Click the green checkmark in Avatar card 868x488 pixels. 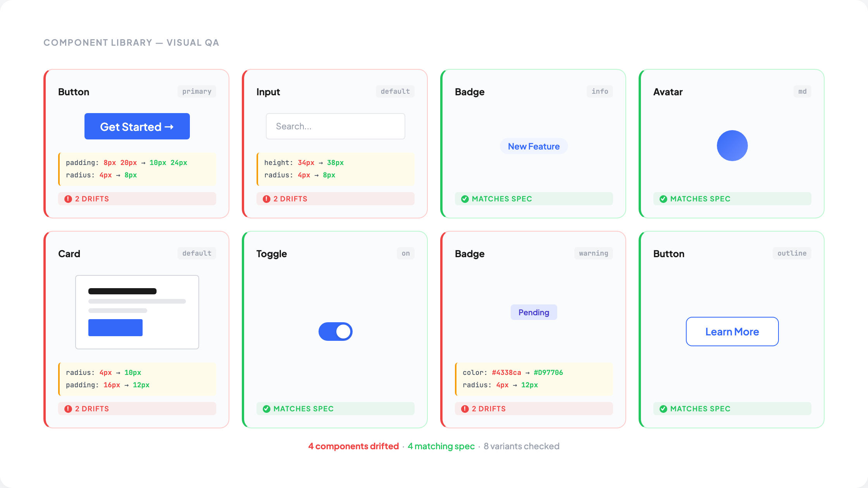pyautogui.click(x=663, y=199)
